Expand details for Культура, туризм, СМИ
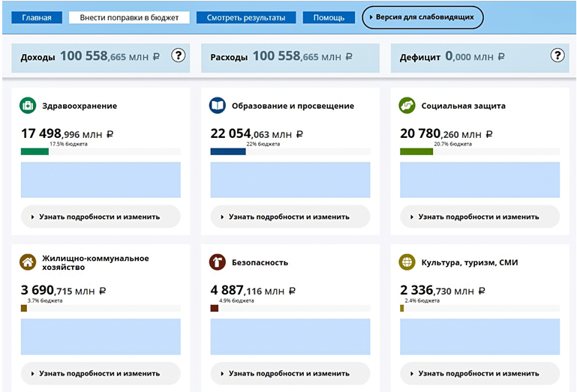Screen dimensions: 577x392 (480, 373)
